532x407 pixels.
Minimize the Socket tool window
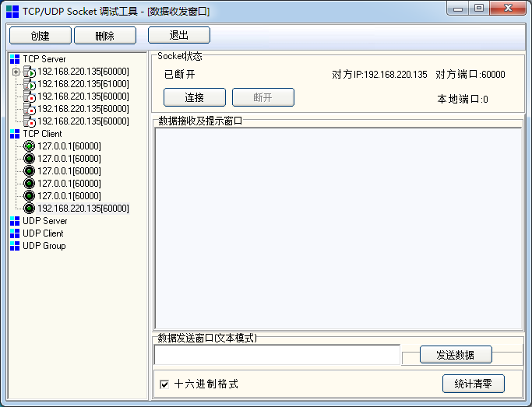pyautogui.click(x=458, y=8)
